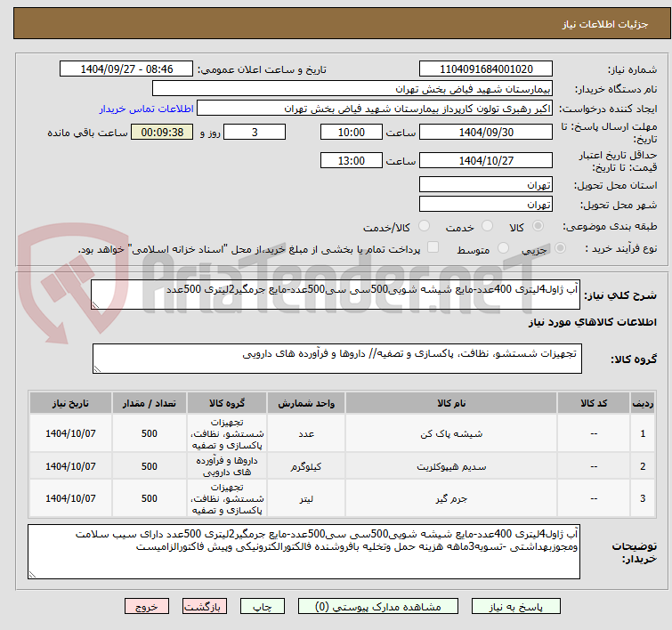Click the عدد unit cell
672x630 pixels.
click(x=306, y=433)
